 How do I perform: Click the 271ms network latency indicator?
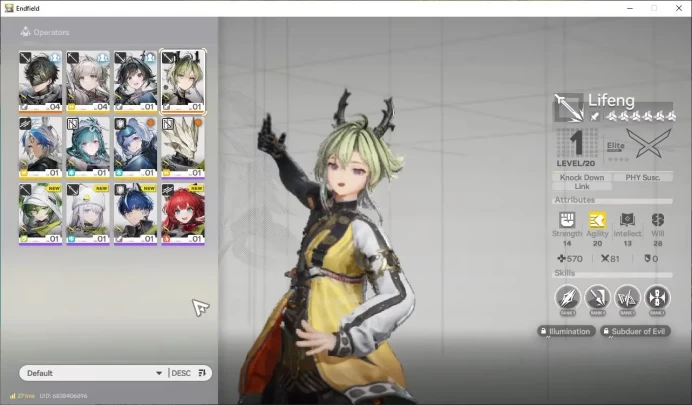pyautogui.click(x=22, y=396)
